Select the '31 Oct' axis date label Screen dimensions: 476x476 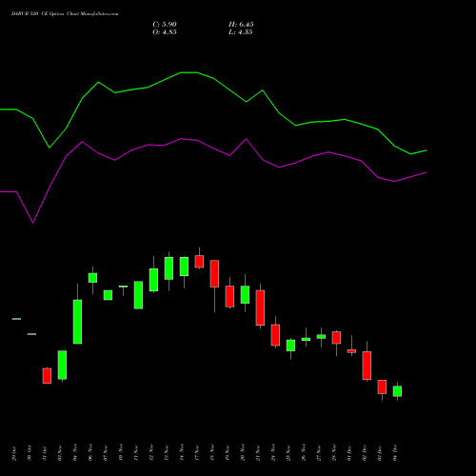pyautogui.click(x=45, y=453)
